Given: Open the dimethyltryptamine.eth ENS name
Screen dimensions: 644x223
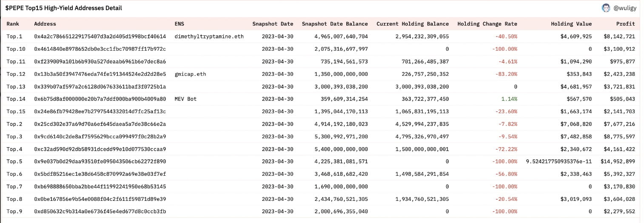Looking at the screenshot, I should coord(209,37).
